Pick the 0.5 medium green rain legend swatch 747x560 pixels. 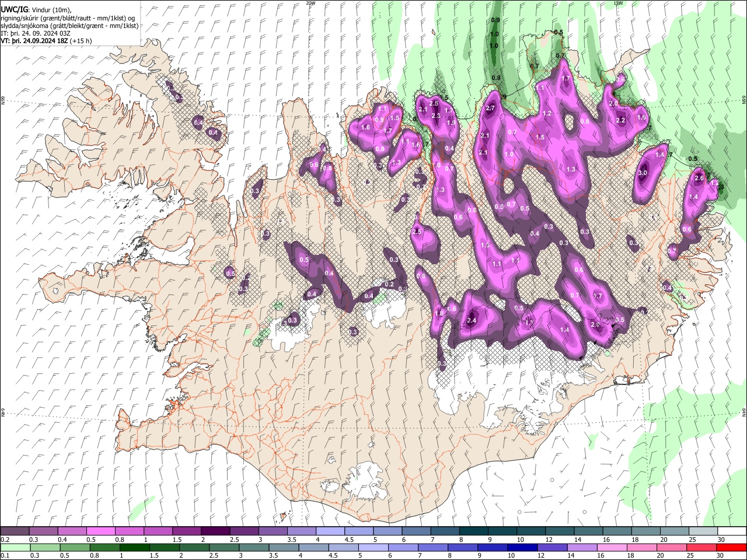75,548
